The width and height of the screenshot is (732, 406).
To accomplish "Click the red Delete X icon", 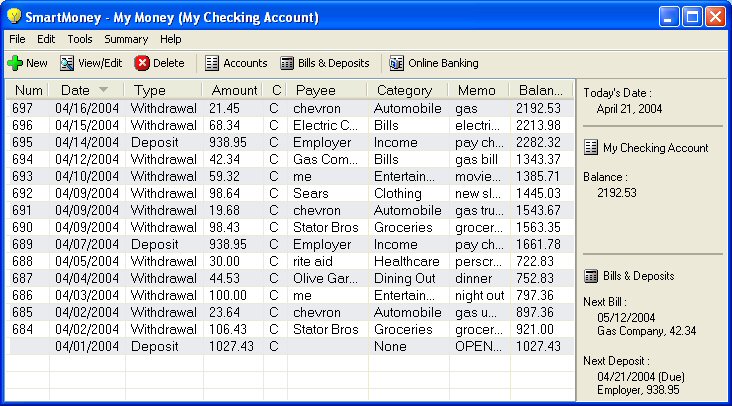I will click(142, 63).
